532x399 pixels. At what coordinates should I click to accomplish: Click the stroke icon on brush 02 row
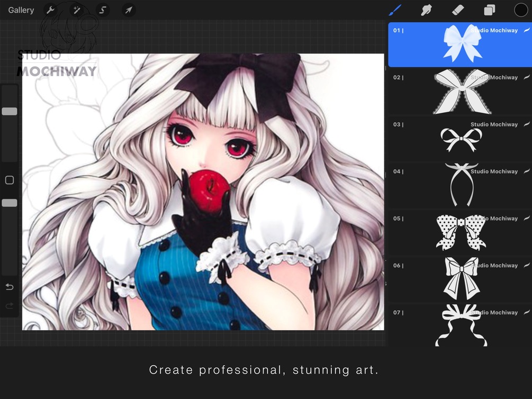tap(527, 77)
